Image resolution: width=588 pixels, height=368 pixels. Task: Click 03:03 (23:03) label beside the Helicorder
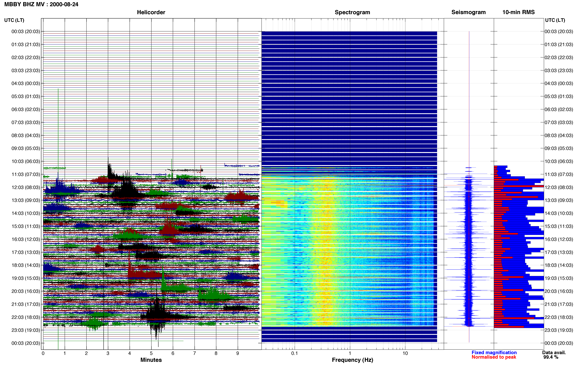pos(26,71)
